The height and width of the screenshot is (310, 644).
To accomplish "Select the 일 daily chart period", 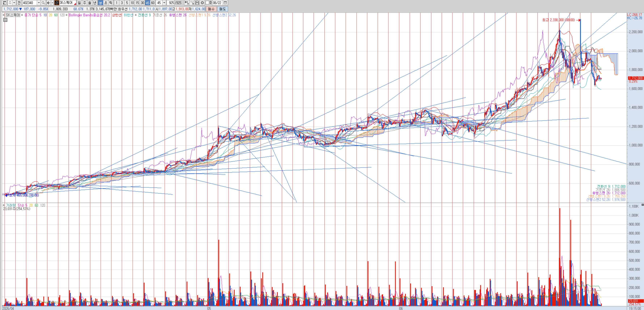I will [79, 3].
